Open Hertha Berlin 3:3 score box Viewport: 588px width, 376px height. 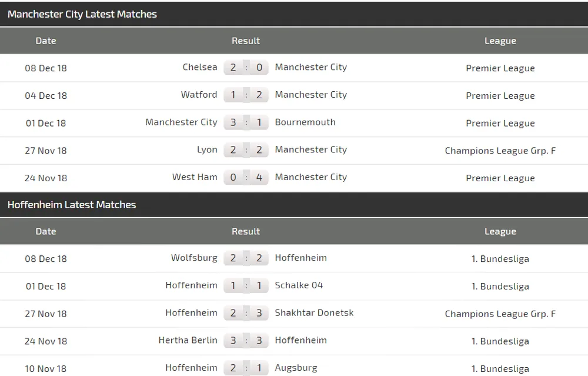pyautogui.click(x=246, y=340)
